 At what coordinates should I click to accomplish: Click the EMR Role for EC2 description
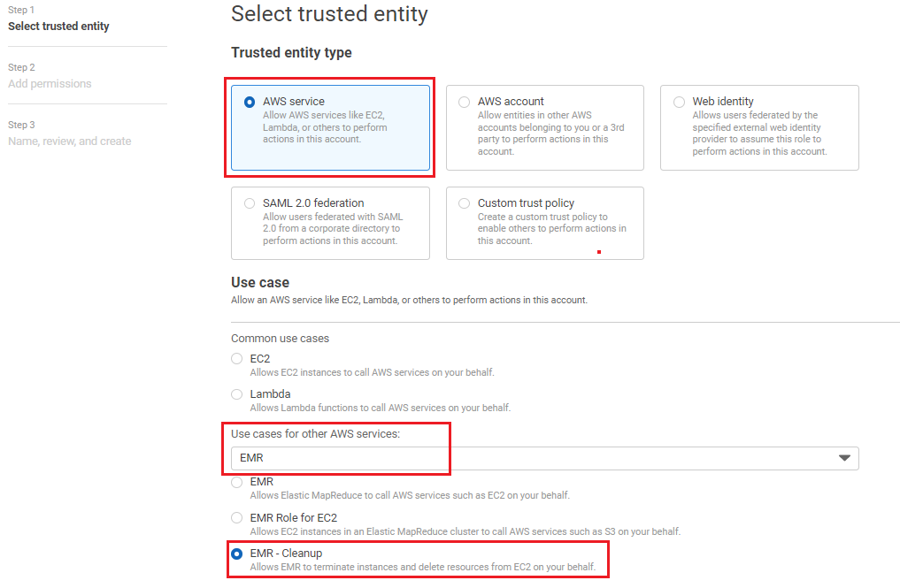[465, 531]
